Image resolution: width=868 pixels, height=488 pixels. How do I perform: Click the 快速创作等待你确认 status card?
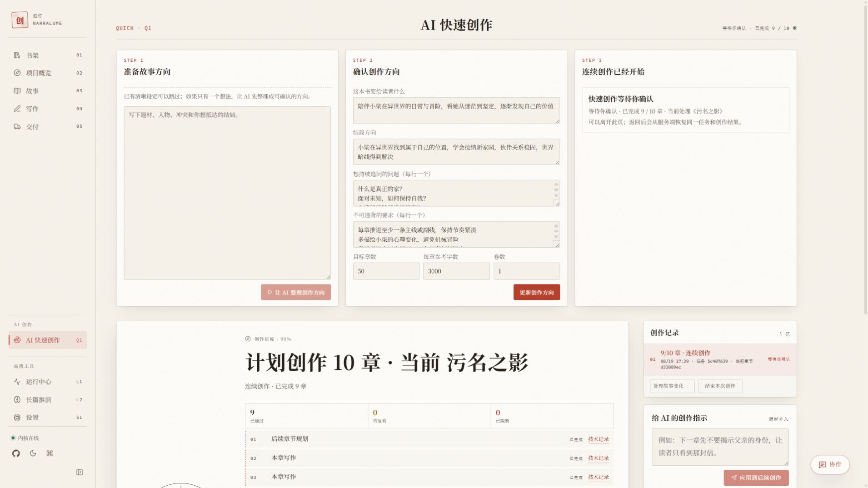pos(685,110)
